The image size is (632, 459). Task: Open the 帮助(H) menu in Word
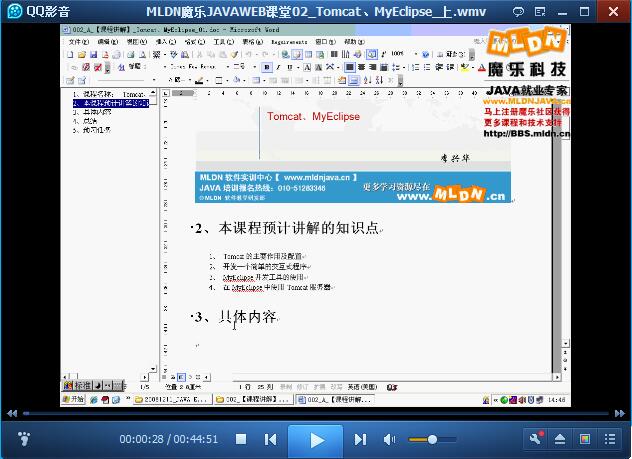(x=354, y=42)
